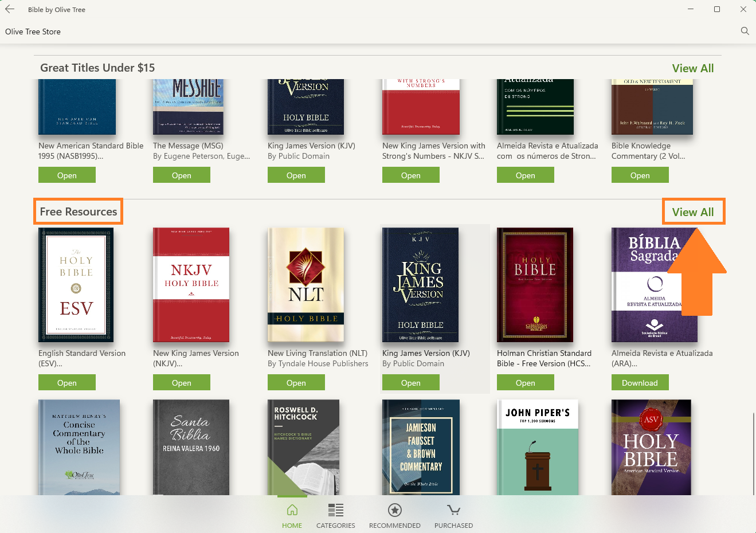The image size is (756, 533).
Task: Click the ASV Holy Bible cover
Action: [x=651, y=447]
